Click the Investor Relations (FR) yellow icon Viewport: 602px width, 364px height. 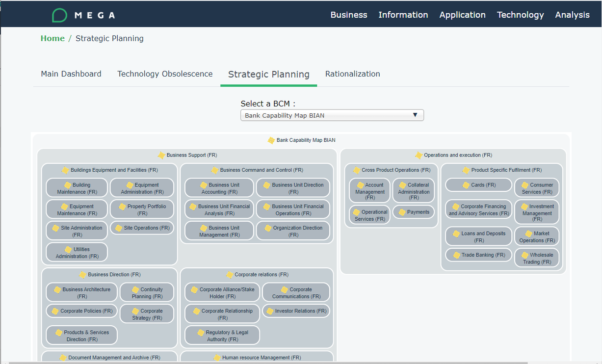[269, 311]
